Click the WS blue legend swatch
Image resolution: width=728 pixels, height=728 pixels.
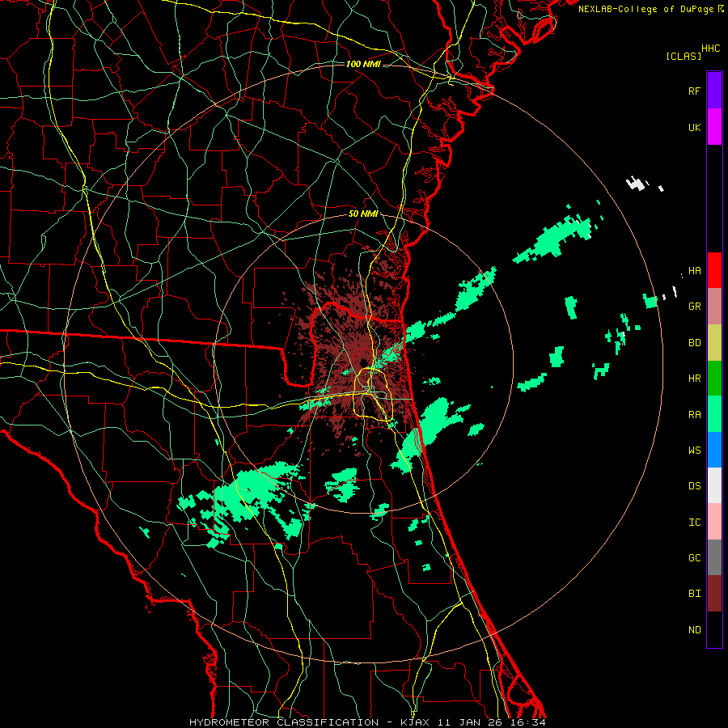click(714, 450)
